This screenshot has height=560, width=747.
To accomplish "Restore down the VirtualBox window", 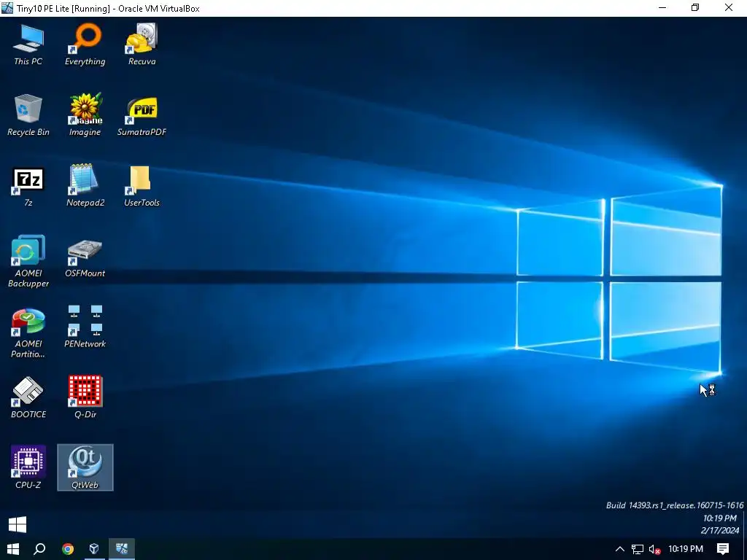I will [695, 7].
